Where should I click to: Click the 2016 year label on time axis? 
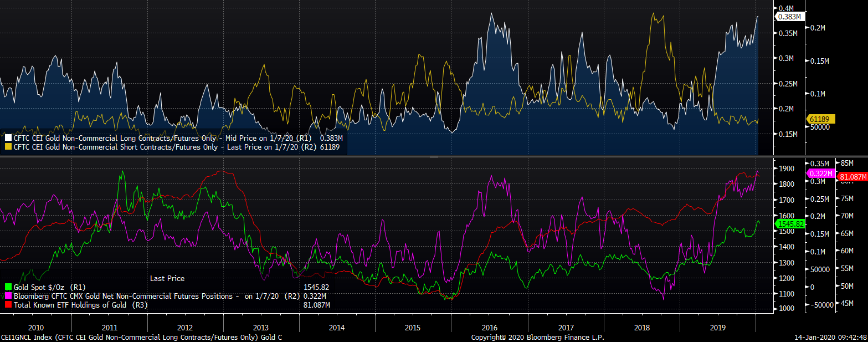click(x=490, y=327)
